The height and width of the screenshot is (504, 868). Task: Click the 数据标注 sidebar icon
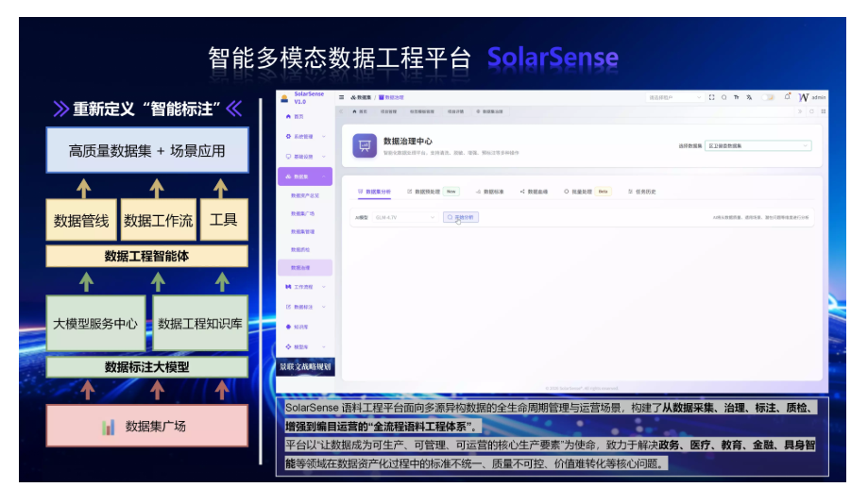[x=288, y=307]
